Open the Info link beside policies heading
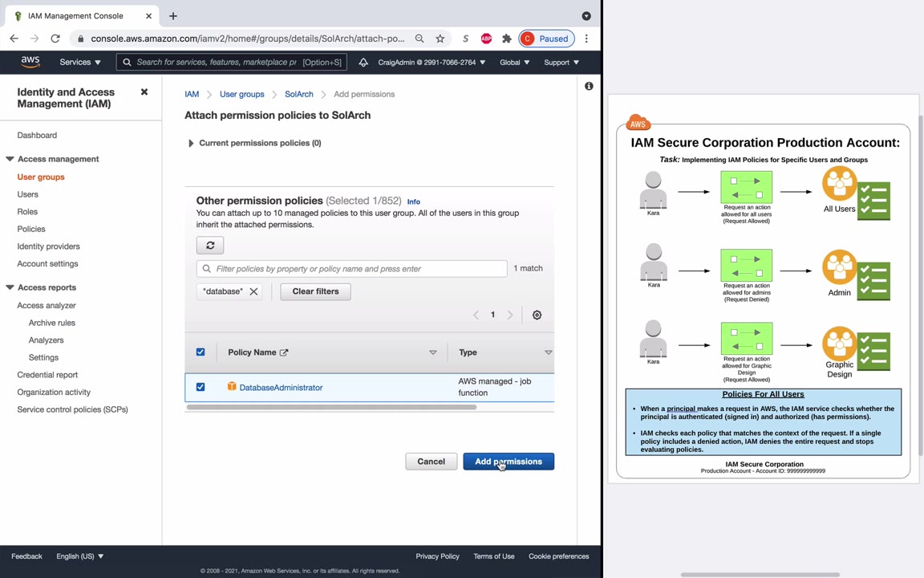 coord(414,201)
